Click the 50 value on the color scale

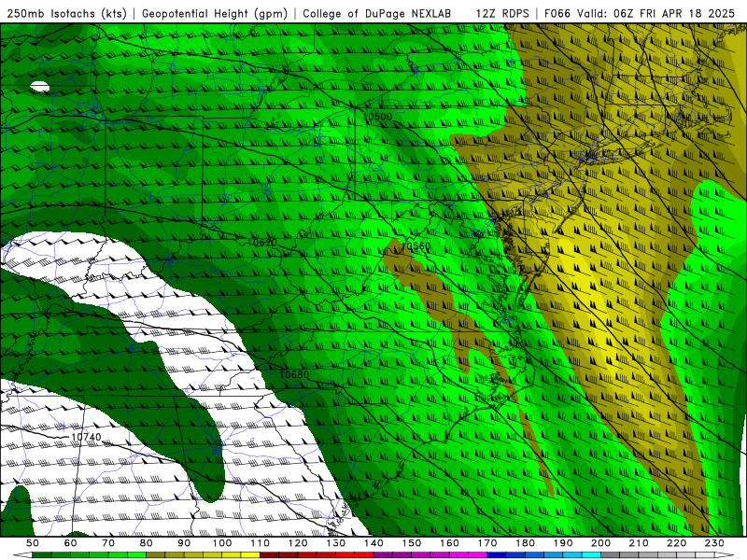coord(33,543)
